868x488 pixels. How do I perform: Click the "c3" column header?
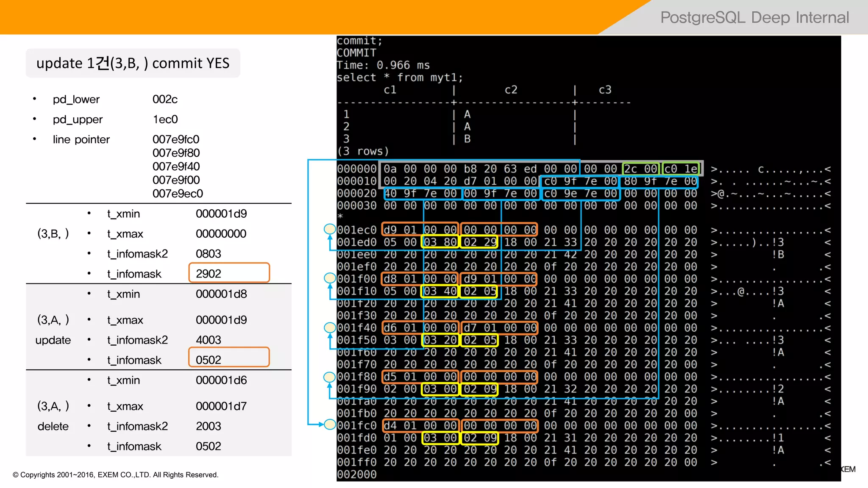click(605, 90)
